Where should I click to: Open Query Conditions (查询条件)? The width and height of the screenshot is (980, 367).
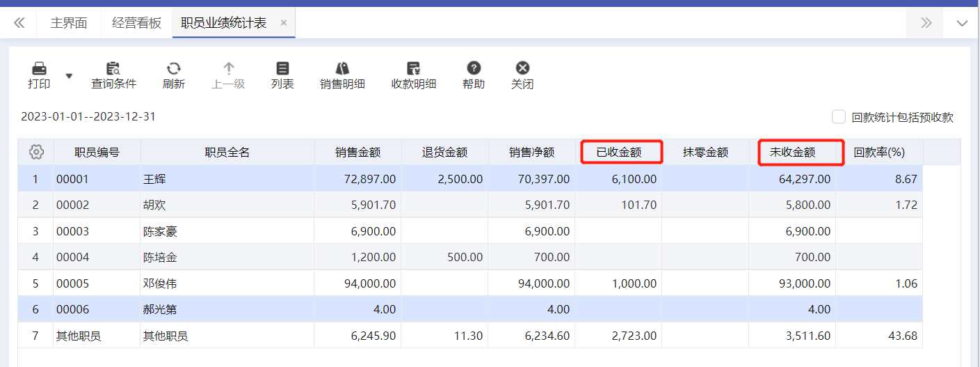tap(113, 69)
